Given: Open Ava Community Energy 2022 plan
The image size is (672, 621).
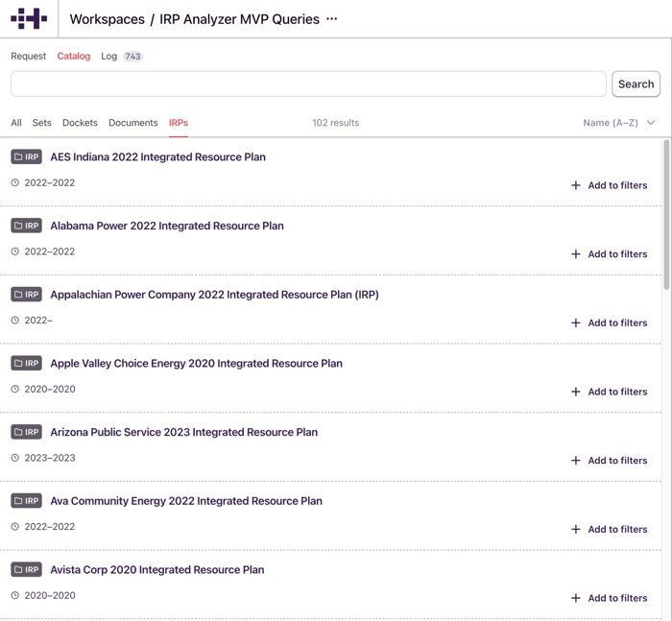Looking at the screenshot, I should [186, 501].
